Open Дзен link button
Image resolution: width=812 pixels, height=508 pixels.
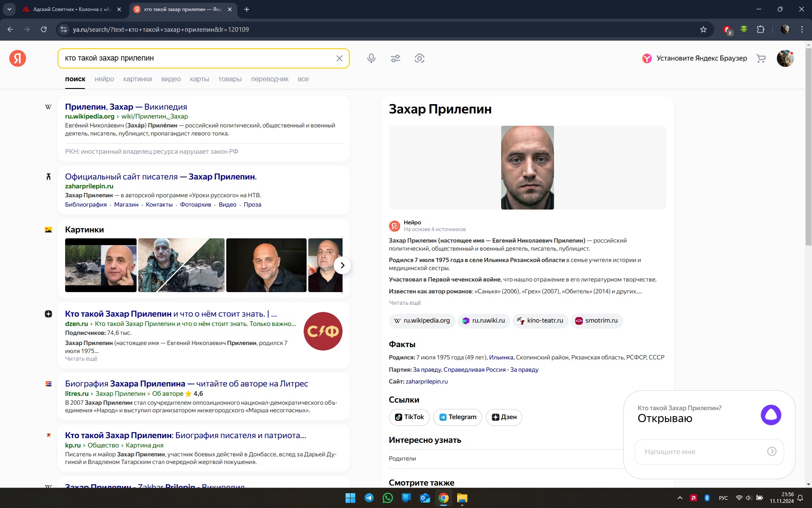tap(504, 417)
